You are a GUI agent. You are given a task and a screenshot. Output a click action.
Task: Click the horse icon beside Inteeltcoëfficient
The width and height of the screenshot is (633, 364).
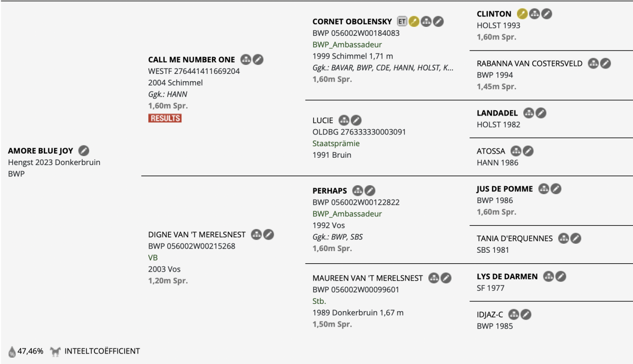55,351
